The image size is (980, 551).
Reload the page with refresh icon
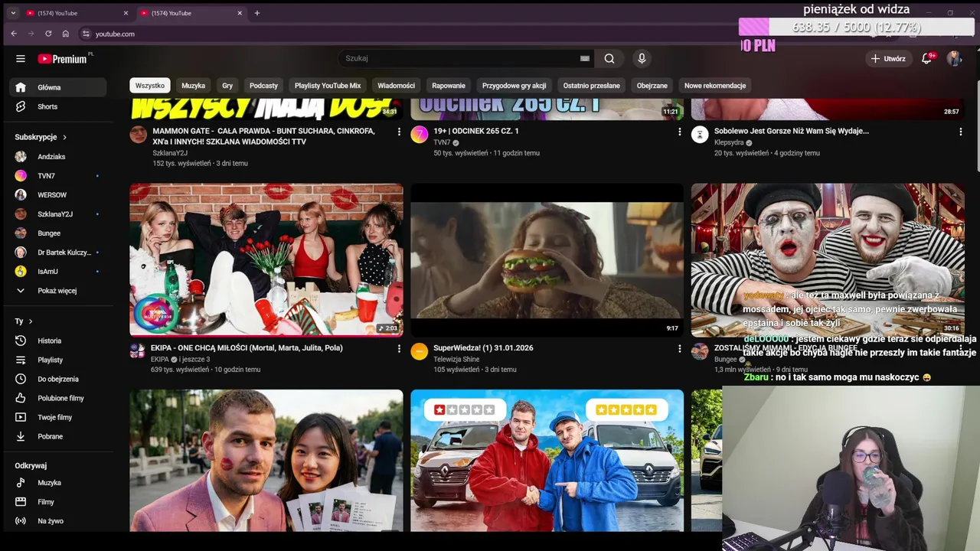click(48, 34)
